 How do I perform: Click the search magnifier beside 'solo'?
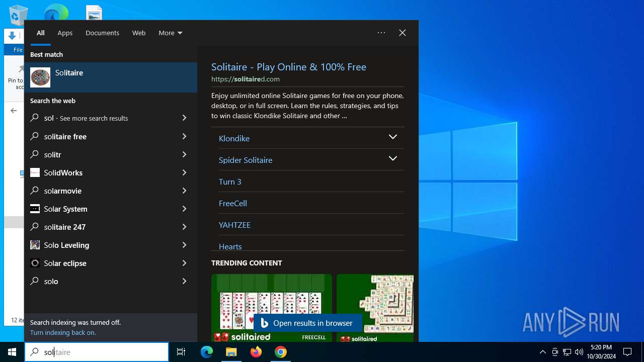coord(35,281)
